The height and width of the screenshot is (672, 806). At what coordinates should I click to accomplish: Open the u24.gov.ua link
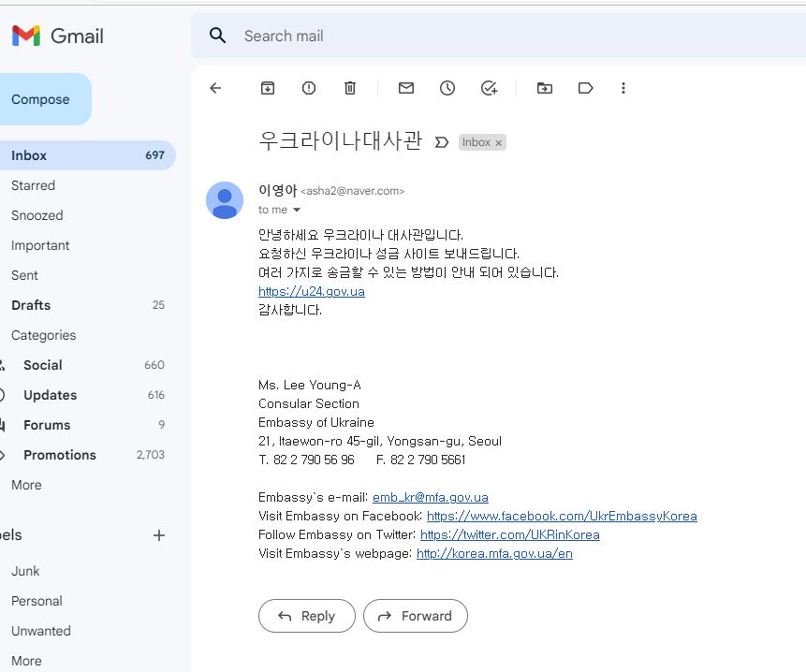(312, 291)
